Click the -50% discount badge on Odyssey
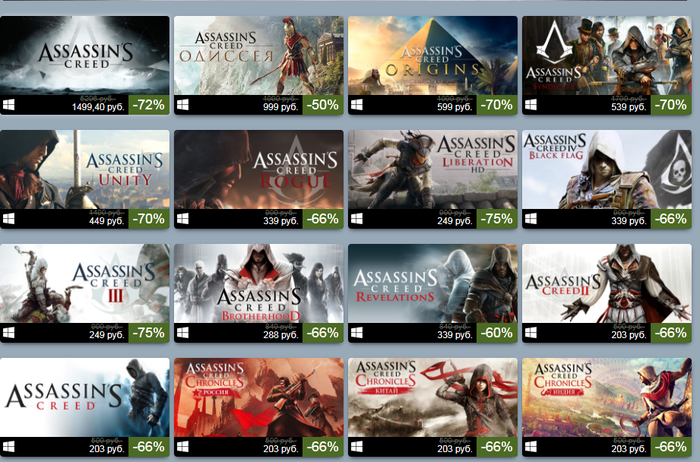700x462 pixels. click(323, 105)
